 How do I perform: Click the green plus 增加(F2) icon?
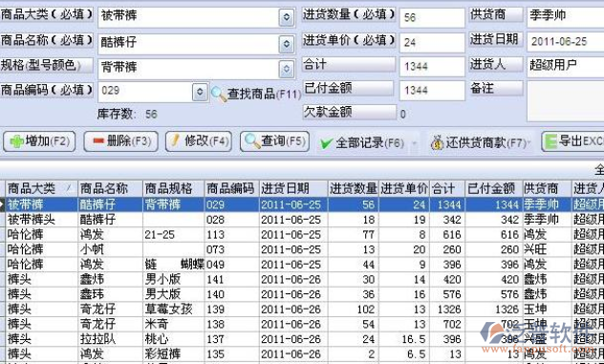[x=16, y=141]
